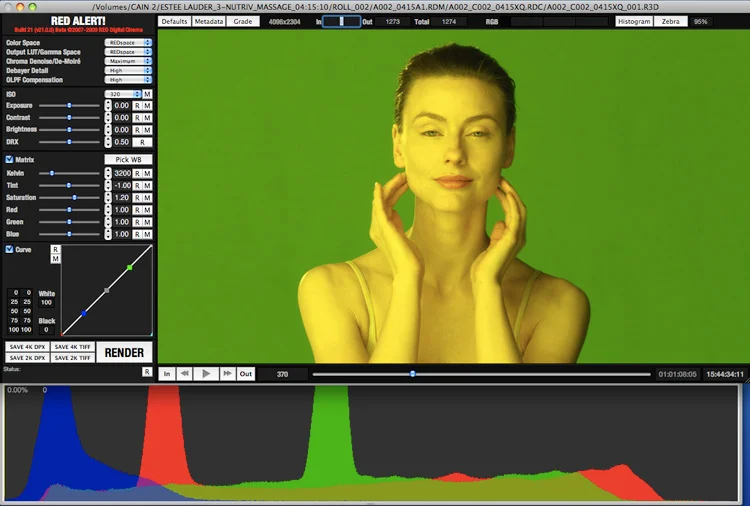
Task: Uncheck the Curve checkbox
Action: point(9,249)
